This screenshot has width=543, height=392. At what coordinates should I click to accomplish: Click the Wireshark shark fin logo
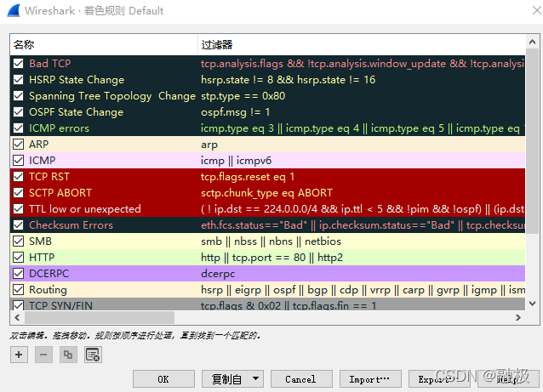click(14, 10)
